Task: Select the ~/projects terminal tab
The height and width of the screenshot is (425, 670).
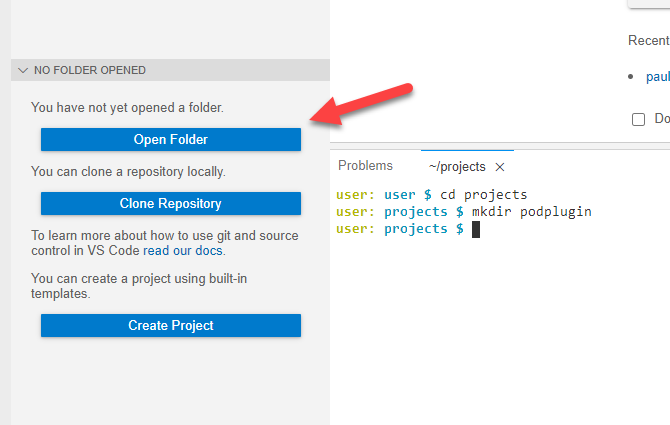Action: tap(457, 167)
